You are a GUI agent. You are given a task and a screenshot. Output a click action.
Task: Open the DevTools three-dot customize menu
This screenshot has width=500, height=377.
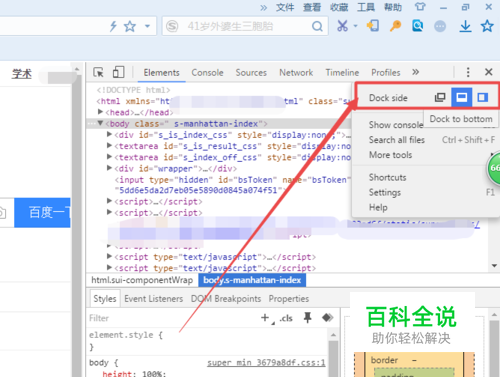pyautogui.click(x=468, y=72)
